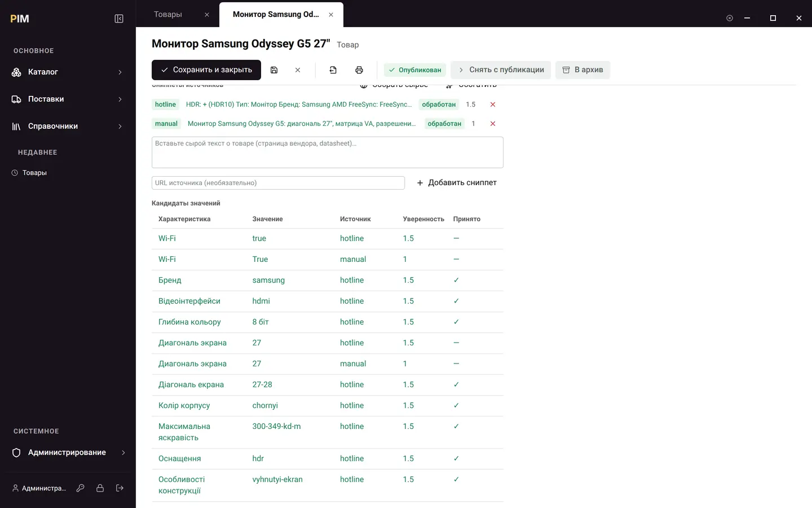
Task: Click the Характеристика column header
Action: [184, 219]
